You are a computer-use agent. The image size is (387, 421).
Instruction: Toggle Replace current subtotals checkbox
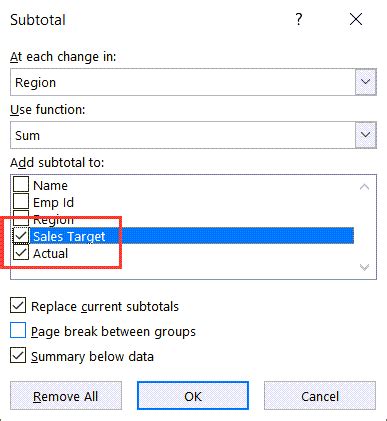coord(18,306)
